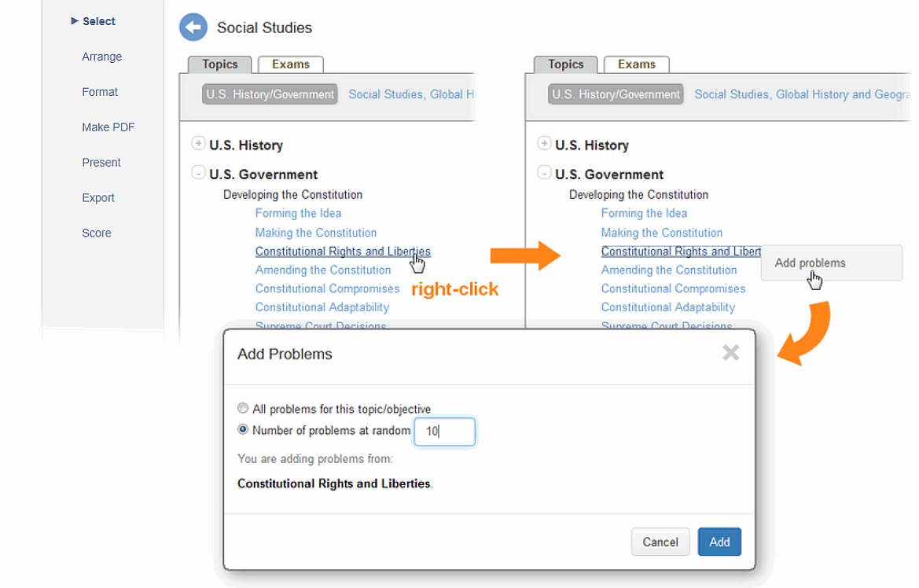Viewport: 919px width, 588px height.
Task: Expand U.S. History in left panel
Action: (x=198, y=143)
